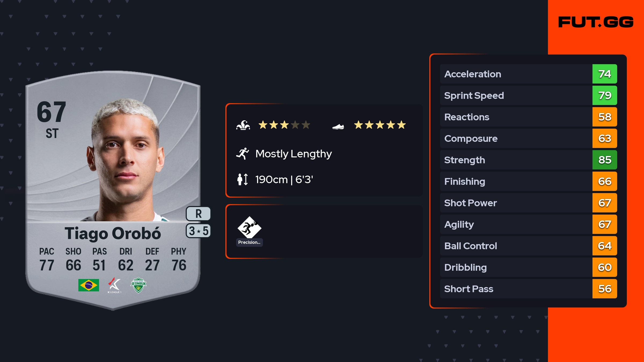
Task: Click the five-star weak foot rating
Action: tap(380, 125)
